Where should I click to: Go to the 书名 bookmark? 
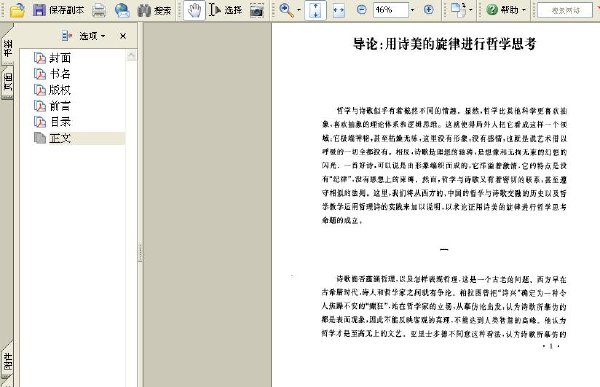[60, 73]
